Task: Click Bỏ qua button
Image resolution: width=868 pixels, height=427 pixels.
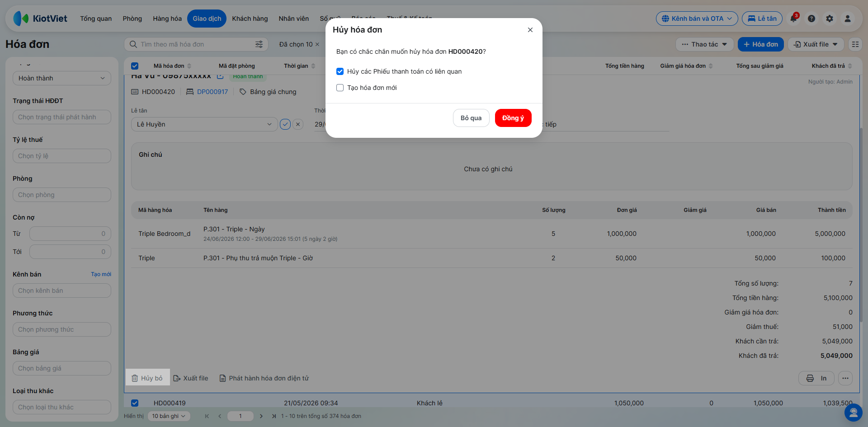Action: pos(471,118)
